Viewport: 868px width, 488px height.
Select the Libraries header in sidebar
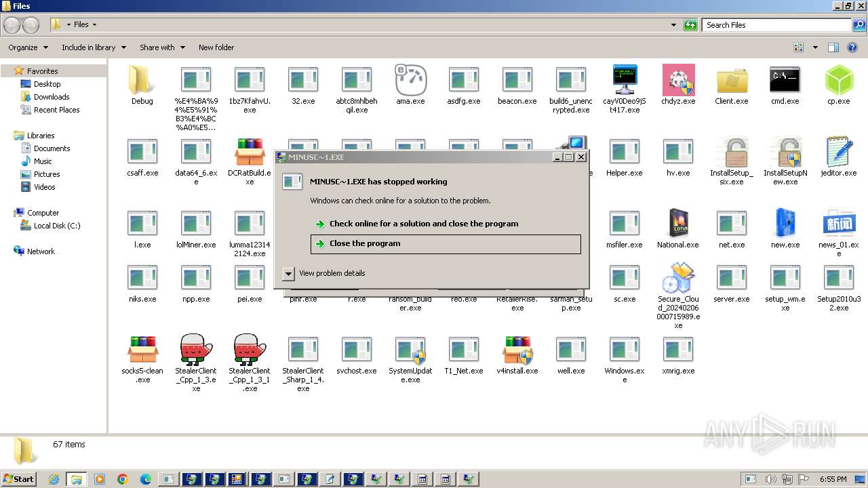41,136
